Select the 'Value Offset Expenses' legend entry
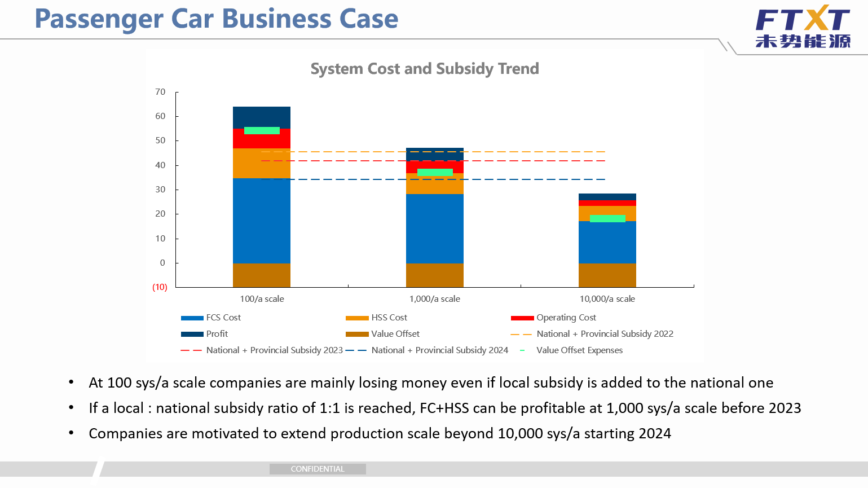Screen dimensions: 868x488 (571, 350)
